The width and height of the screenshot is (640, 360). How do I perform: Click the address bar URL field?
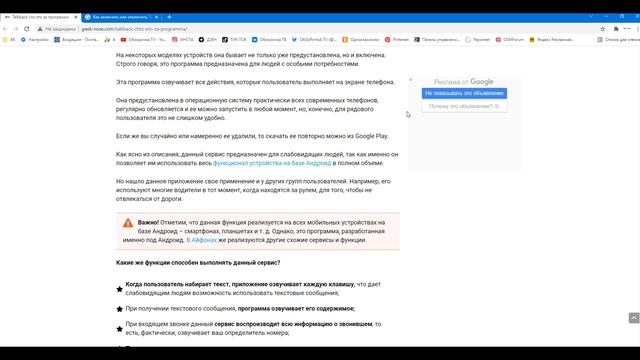[x=318, y=29]
